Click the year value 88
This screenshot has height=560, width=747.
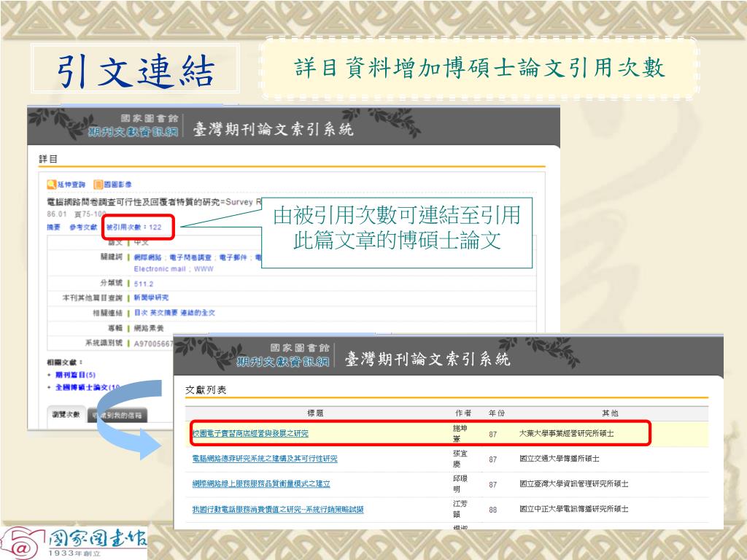coord(492,510)
